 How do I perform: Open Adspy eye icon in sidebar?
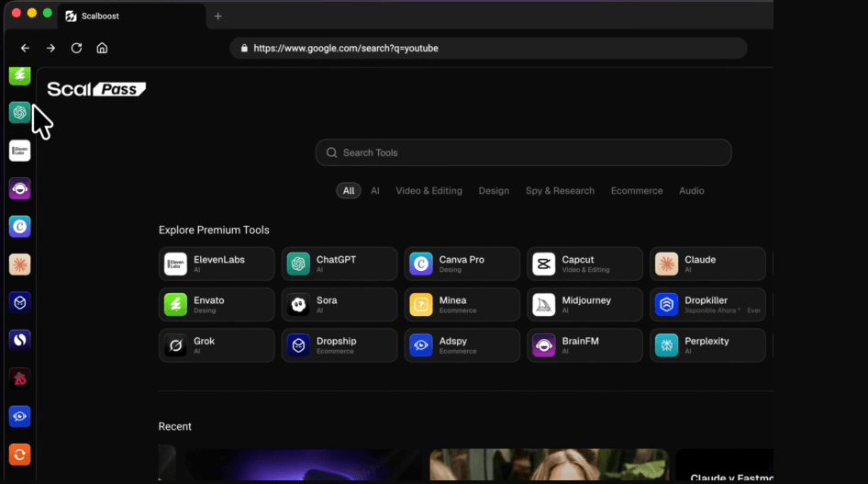tap(20, 416)
